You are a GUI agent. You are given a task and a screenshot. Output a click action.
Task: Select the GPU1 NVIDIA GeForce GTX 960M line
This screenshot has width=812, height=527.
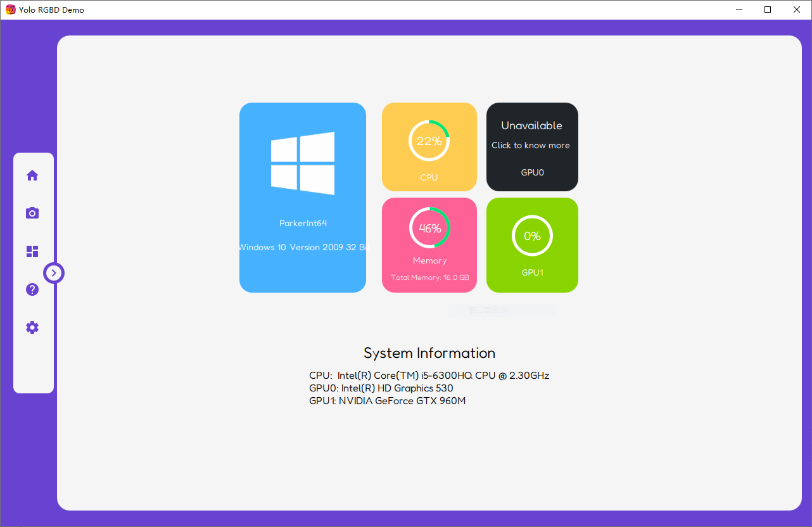[x=388, y=400]
